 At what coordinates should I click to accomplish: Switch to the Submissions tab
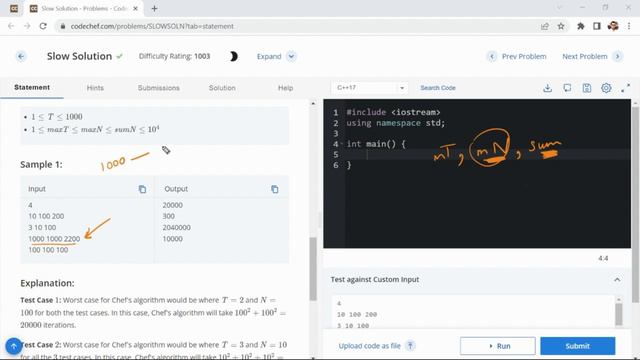click(x=158, y=88)
